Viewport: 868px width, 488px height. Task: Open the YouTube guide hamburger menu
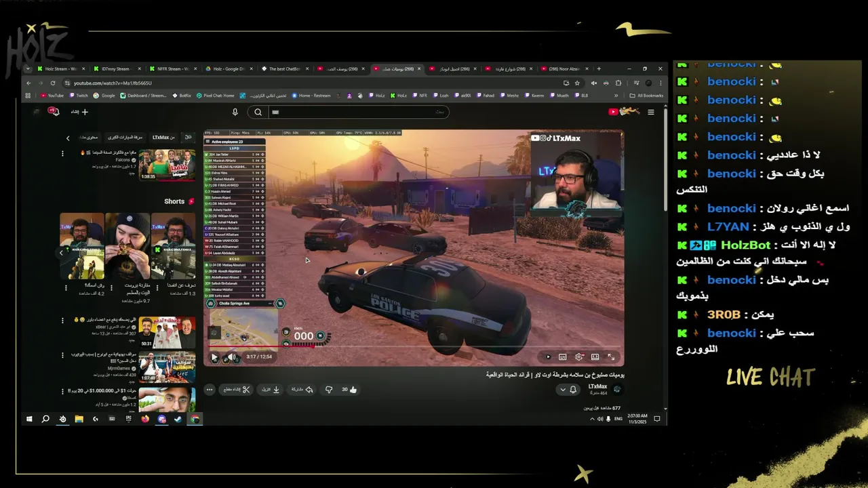(651, 112)
